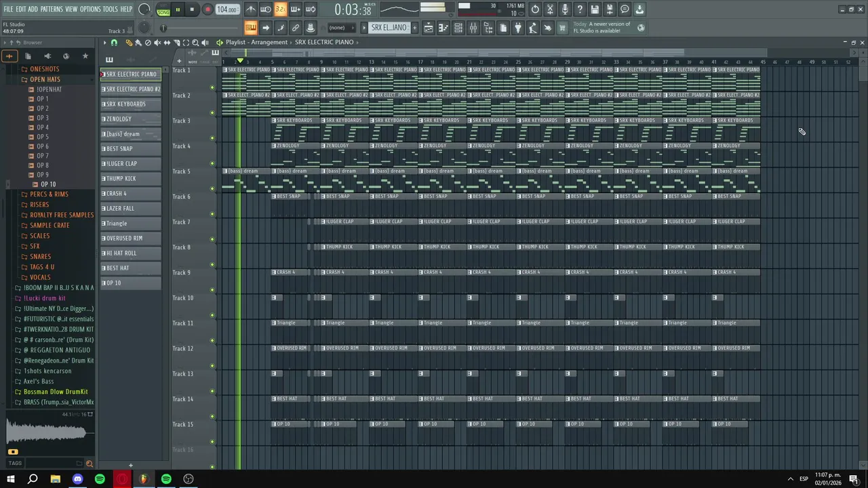Add new pattern with plus button
This screenshot has height=488, width=868.
414,28
